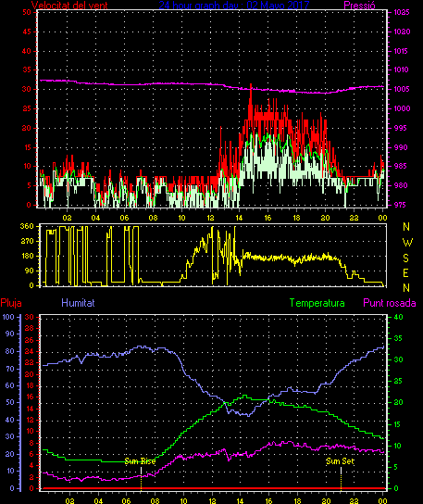Click wind speed axis value 45
Image resolution: width=423 pixels, height=504 pixels.
click(27, 31)
